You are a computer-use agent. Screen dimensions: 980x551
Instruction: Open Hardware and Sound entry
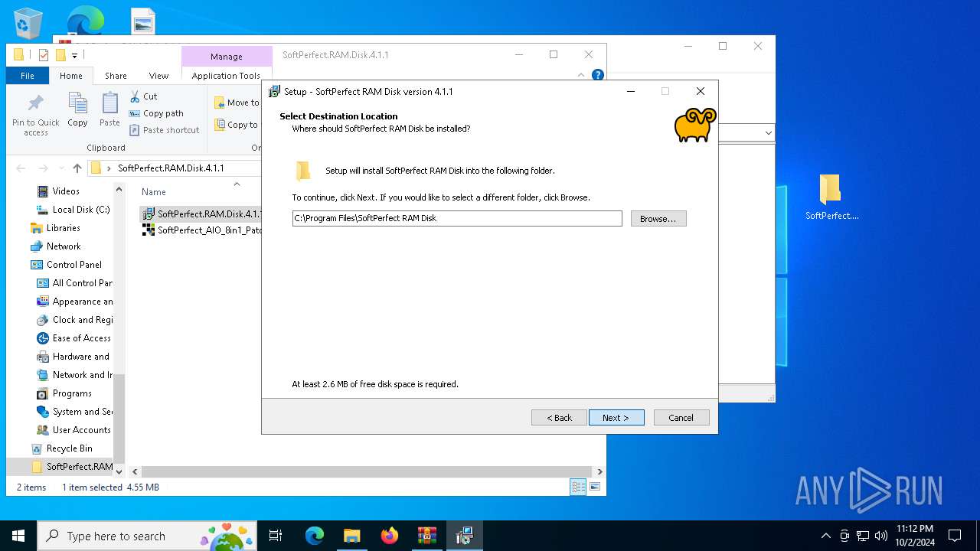point(74,357)
